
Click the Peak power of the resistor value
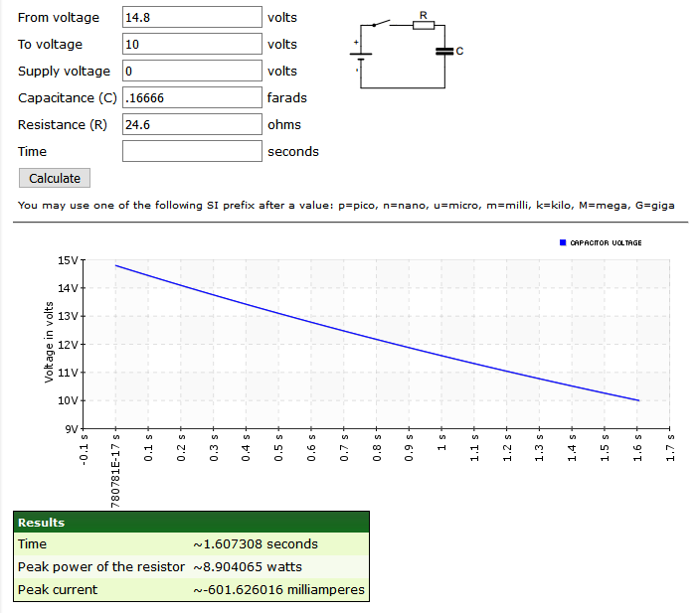(247, 567)
